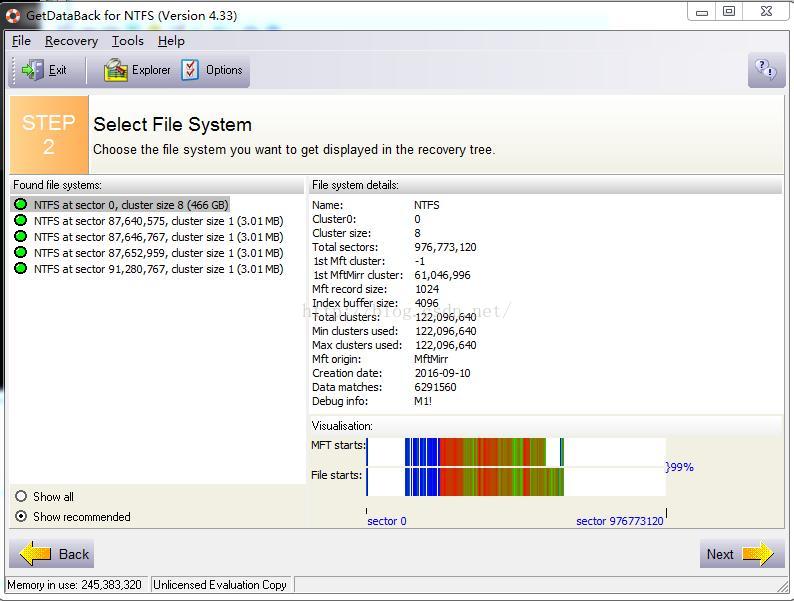Click Creation date value 2016-09-10
This screenshot has height=601, width=794.
[442, 373]
